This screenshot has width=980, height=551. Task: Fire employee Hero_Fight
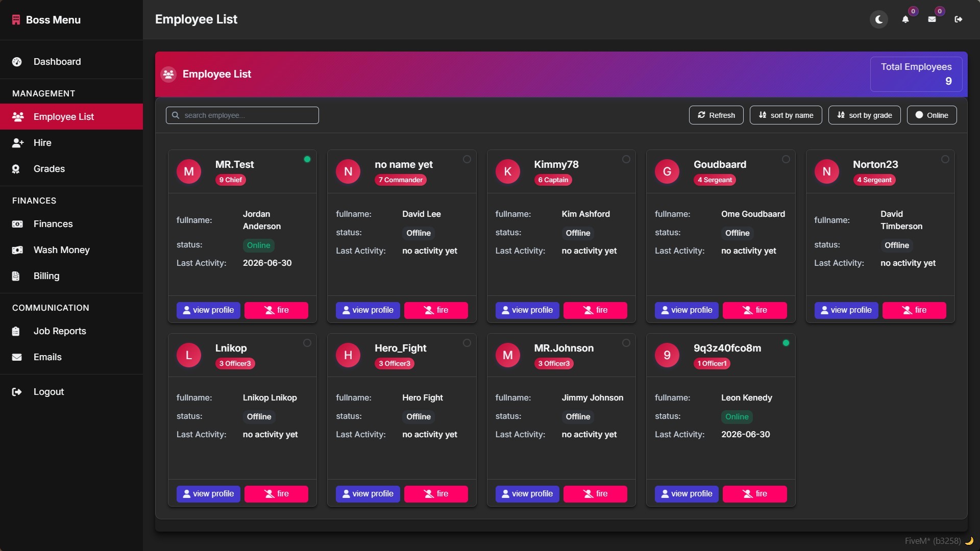pos(436,494)
